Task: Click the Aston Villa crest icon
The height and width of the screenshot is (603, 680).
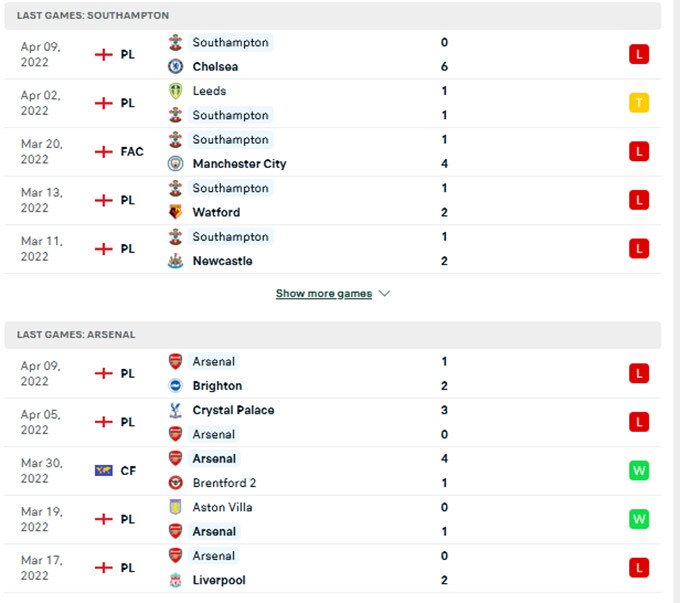Action: [175, 507]
